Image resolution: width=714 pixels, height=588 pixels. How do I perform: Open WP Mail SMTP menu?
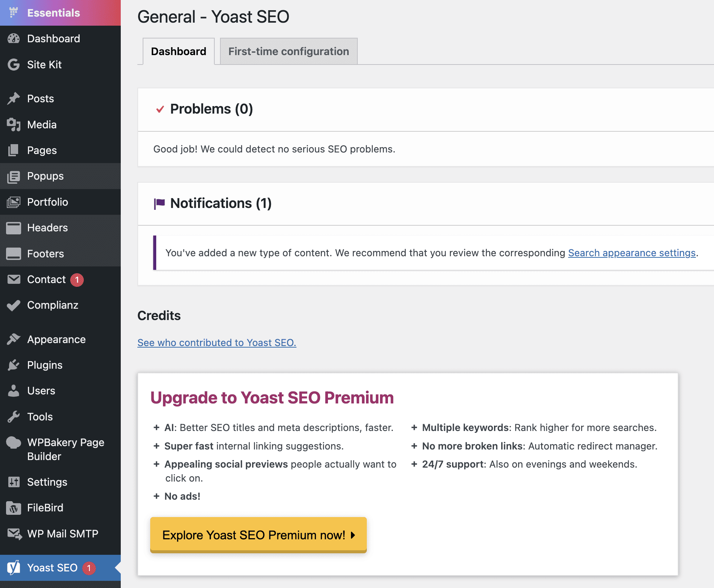click(x=60, y=534)
